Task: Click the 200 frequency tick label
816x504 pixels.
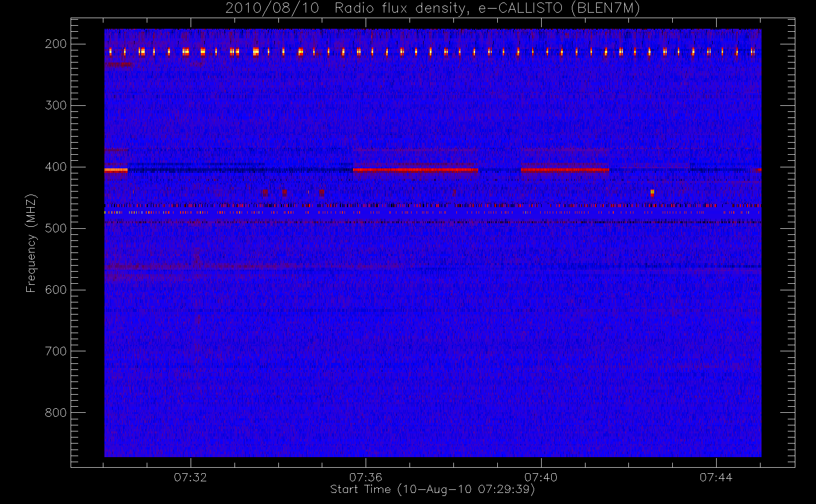Action: tap(56, 44)
